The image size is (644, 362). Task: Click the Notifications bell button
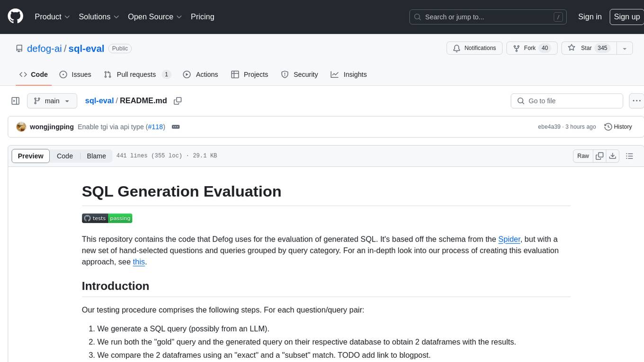(474, 48)
